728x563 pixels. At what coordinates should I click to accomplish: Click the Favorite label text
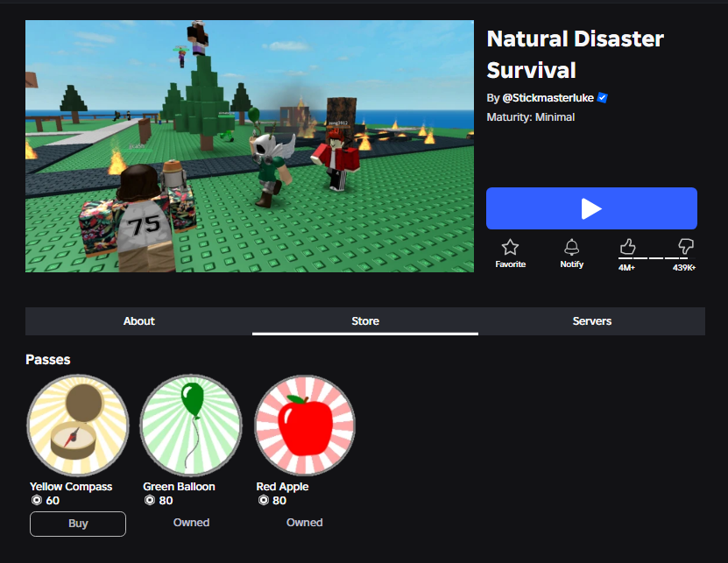510,264
